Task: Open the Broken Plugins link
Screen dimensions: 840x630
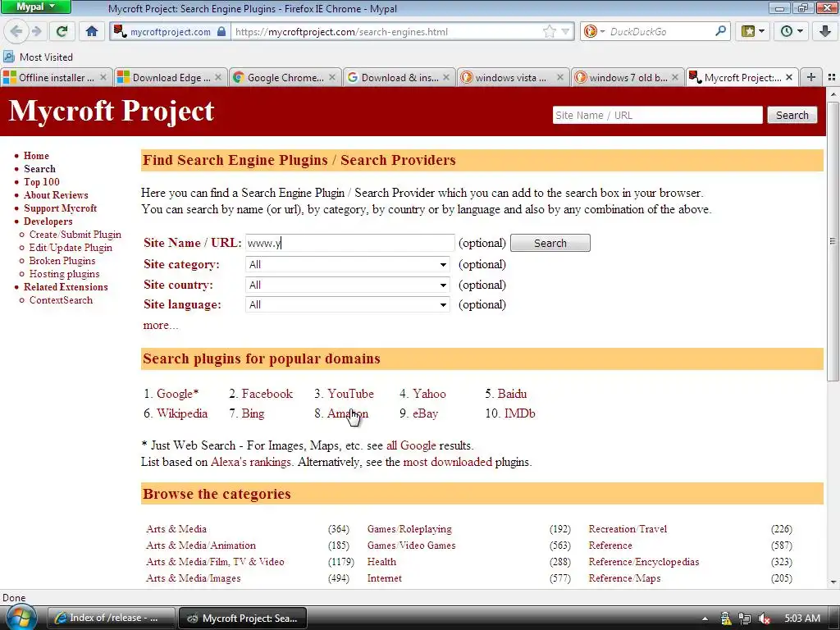Action: 62,261
